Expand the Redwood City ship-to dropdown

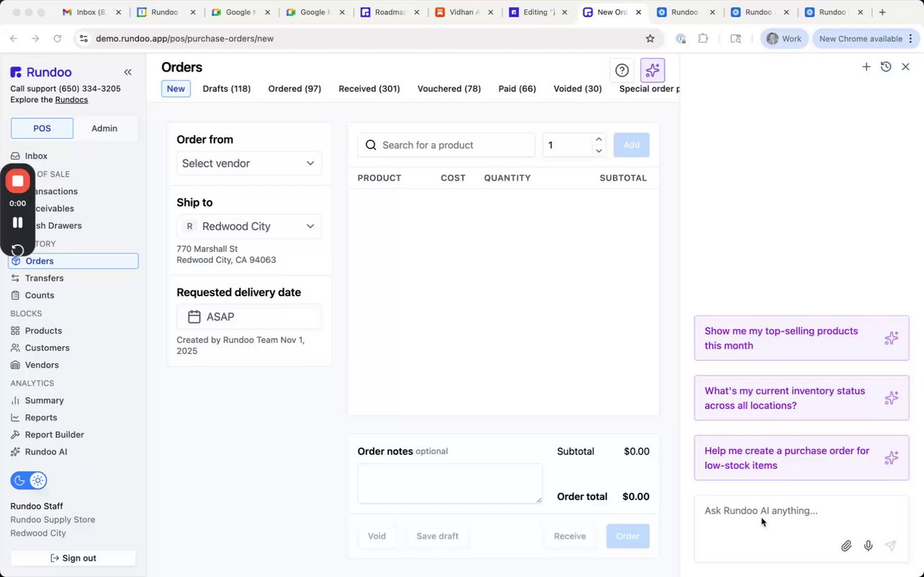click(249, 226)
